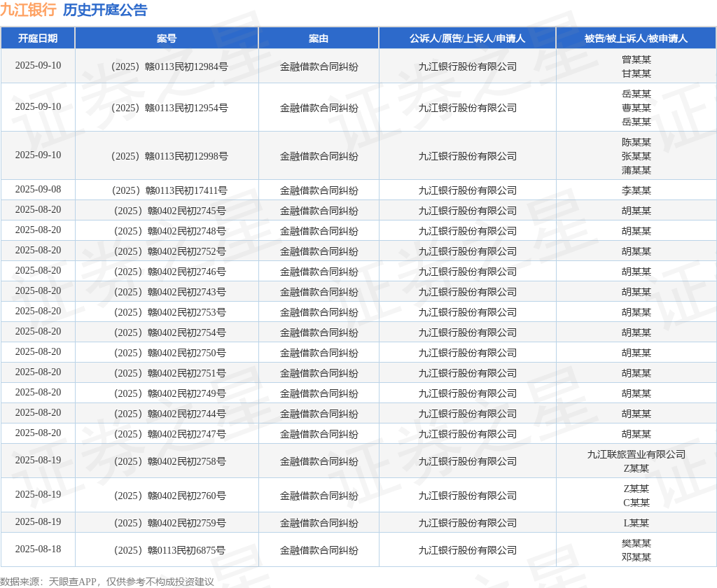Viewport: 717px width, 588px height.
Task: Click defendant L某某
Action: 636,523
